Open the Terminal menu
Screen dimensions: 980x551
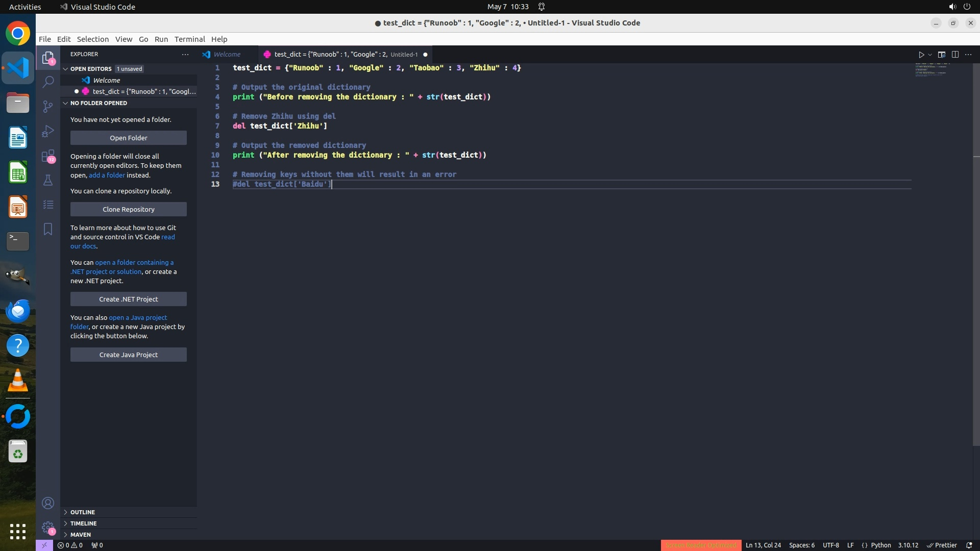coord(189,39)
